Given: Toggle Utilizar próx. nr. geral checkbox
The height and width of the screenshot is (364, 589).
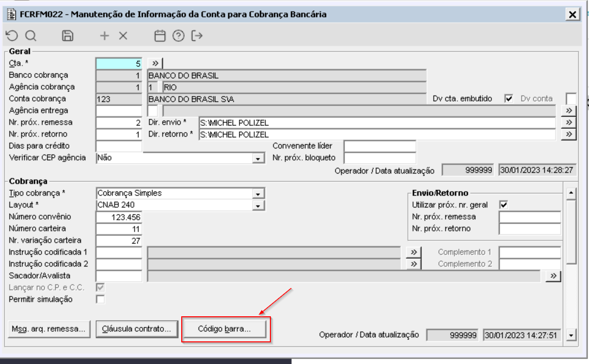Looking at the screenshot, I should point(503,205).
